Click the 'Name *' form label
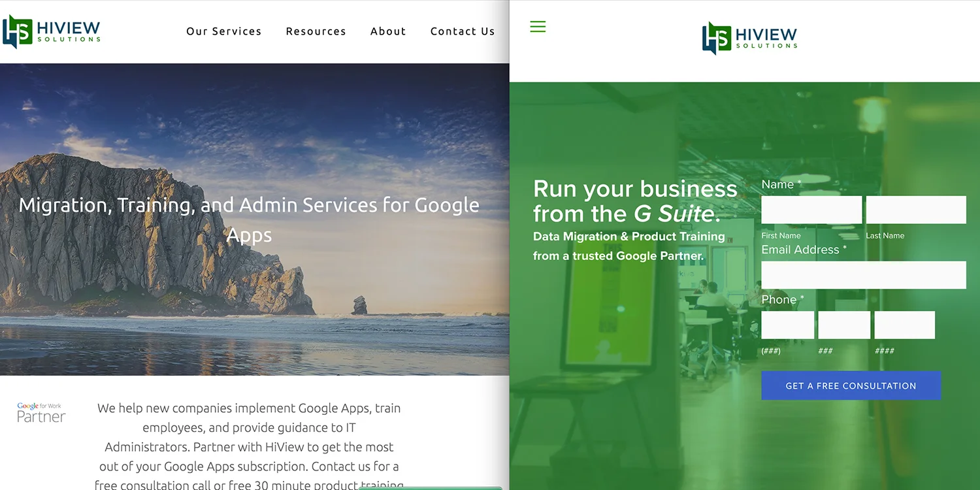Image resolution: width=980 pixels, height=490 pixels. [x=781, y=185]
